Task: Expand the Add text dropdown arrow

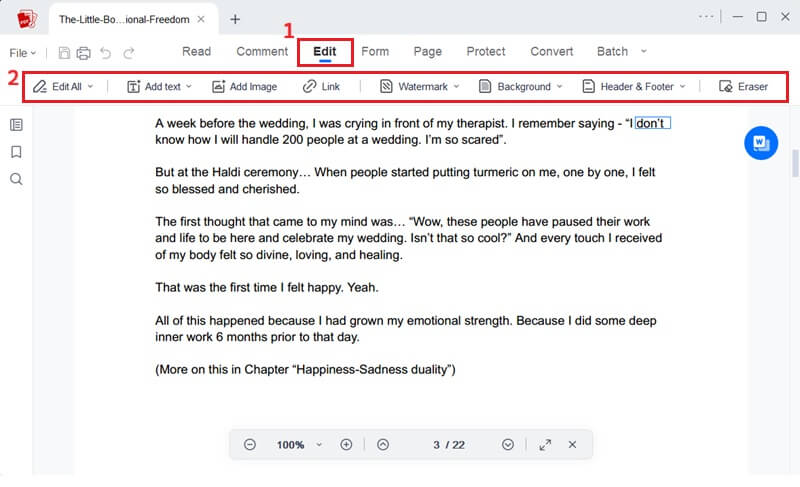Action: pos(189,87)
